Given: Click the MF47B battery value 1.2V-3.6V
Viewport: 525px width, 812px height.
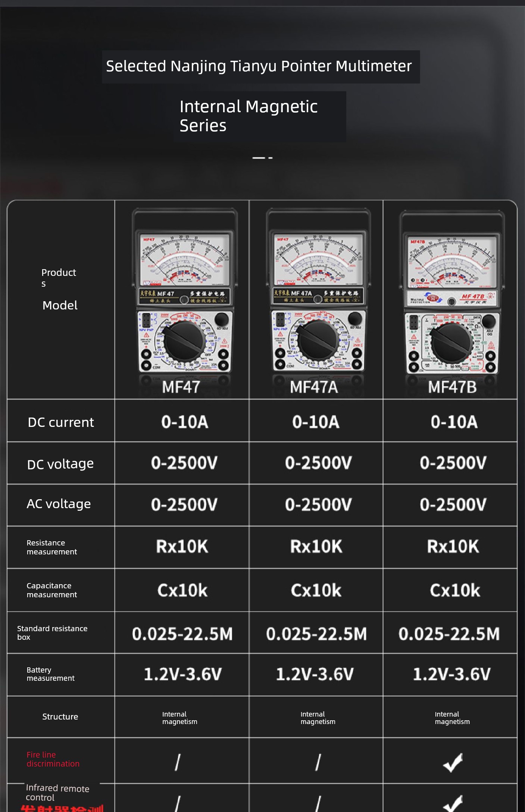Looking at the screenshot, I should pos(452,674).
